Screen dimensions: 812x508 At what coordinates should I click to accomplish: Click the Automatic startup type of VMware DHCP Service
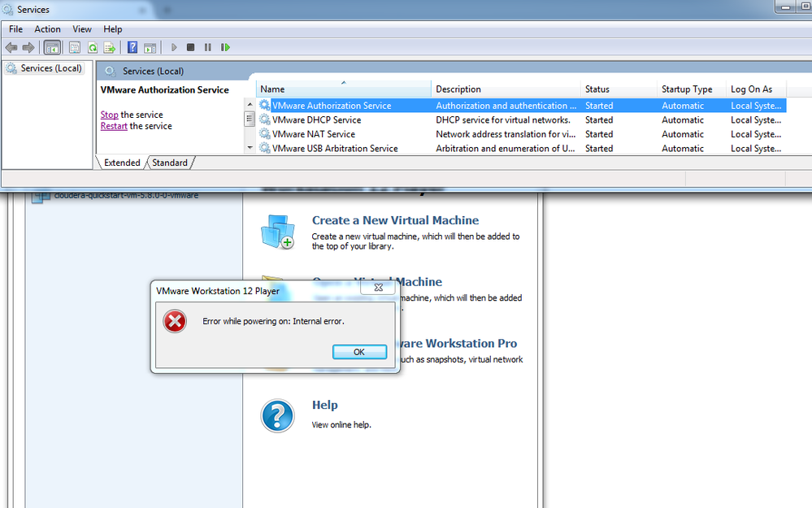point(683,119)
